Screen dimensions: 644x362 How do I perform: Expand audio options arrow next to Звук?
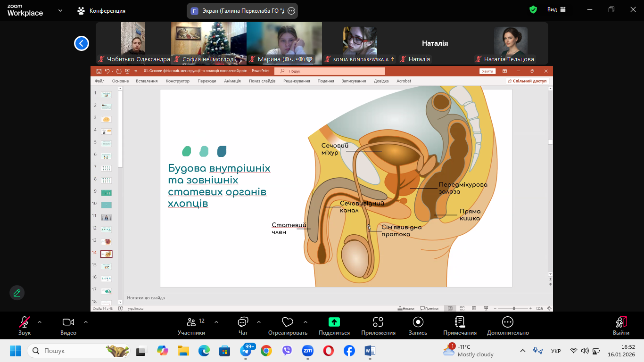pyautogui.click(x=40, y=322)
